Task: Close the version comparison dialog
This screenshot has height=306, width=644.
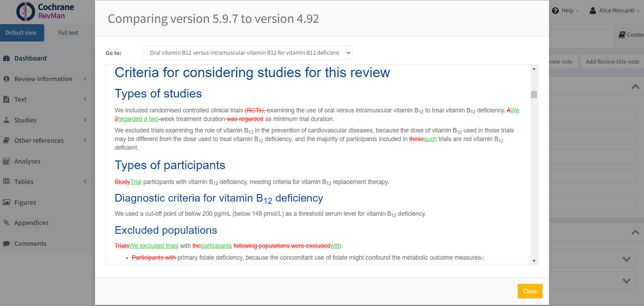Action: coord(530,291)
